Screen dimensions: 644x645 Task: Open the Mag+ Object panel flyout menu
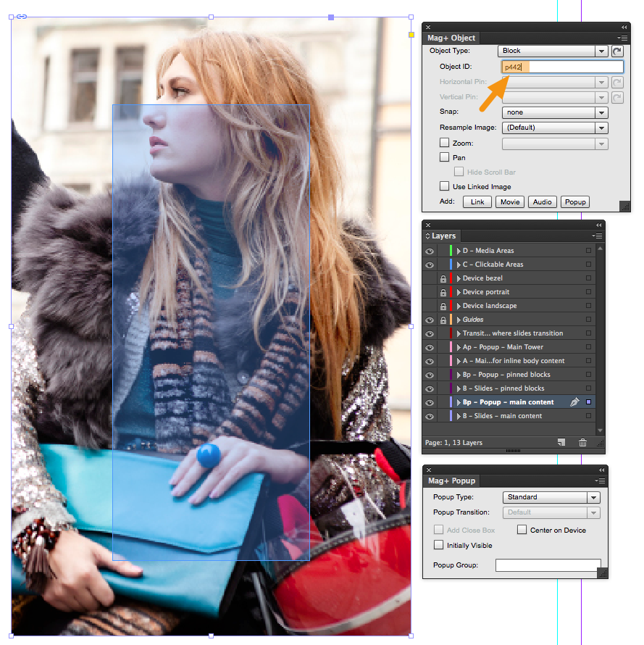(x=622, y=38)
